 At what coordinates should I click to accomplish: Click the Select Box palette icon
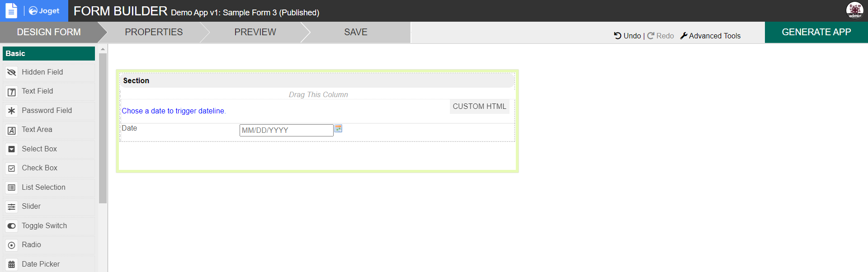coord(12,149)
